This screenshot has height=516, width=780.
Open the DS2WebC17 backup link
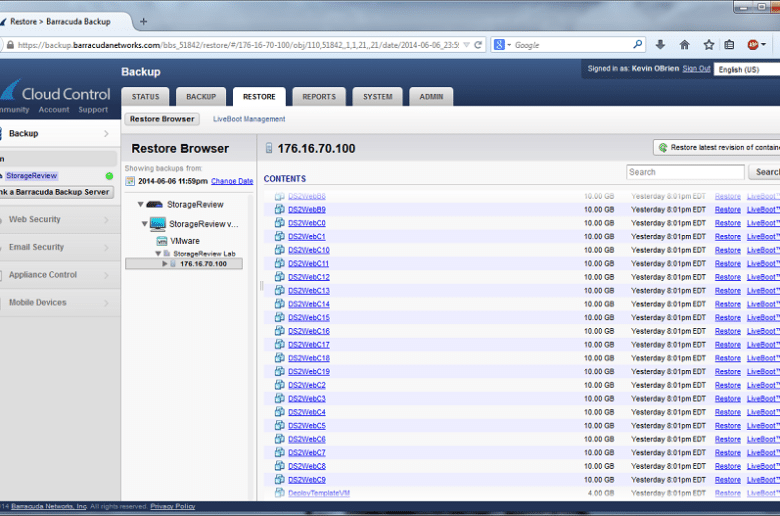(308, 344)
